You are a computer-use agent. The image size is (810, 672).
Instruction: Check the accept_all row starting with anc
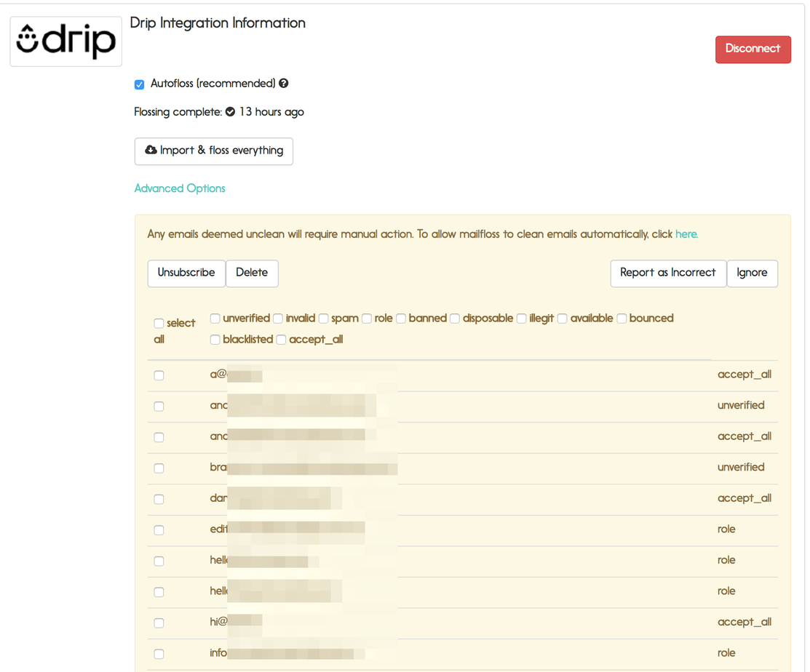coord(159,437)
